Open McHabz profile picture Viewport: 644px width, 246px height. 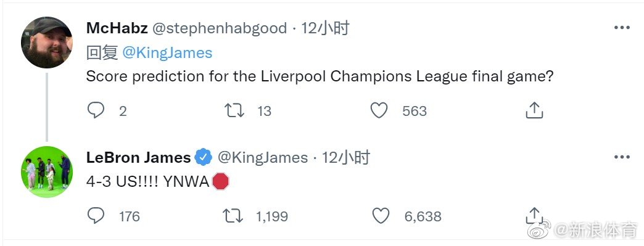click(47, 43)
